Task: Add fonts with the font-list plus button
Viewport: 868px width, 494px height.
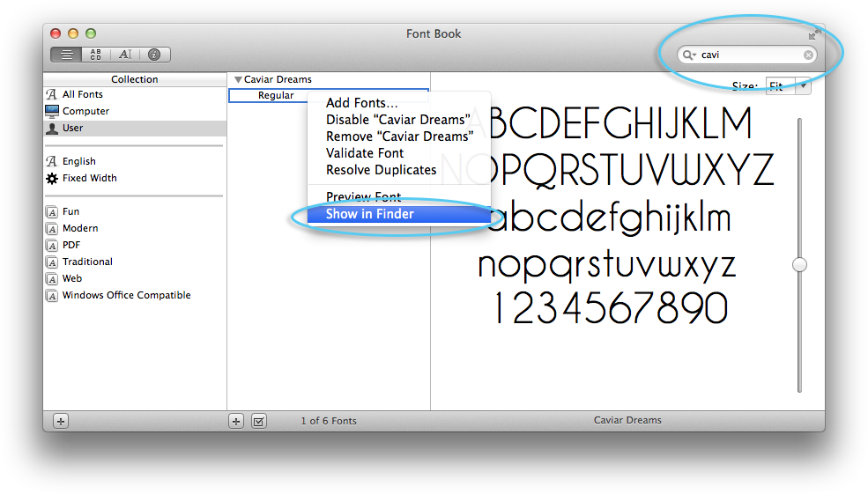Action: pos(236,422)
